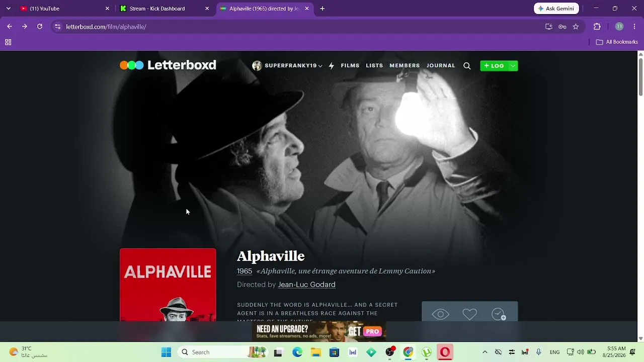Click the Alphaville poster thumbnail
This screenshot has width=644, height=362.
tap(168, 285)
